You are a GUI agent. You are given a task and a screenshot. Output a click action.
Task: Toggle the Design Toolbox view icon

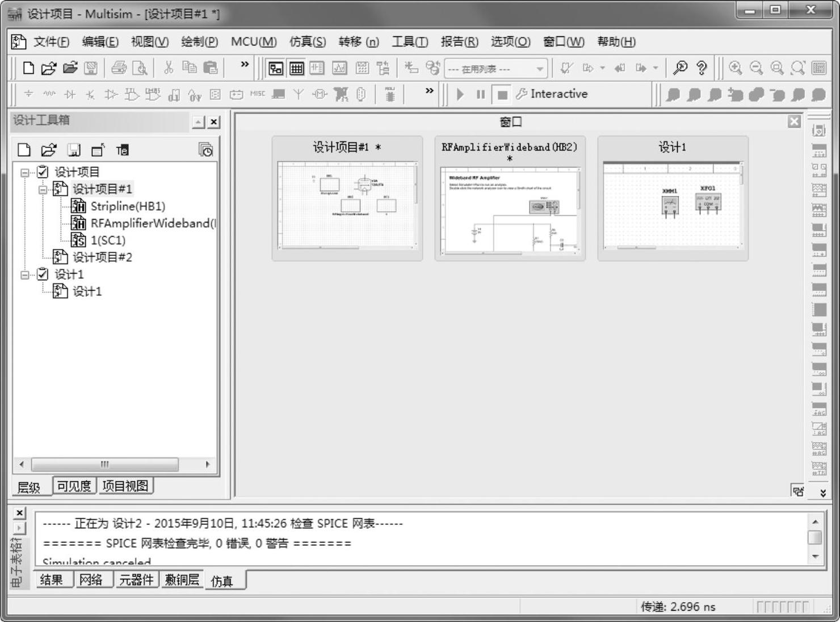276,69
